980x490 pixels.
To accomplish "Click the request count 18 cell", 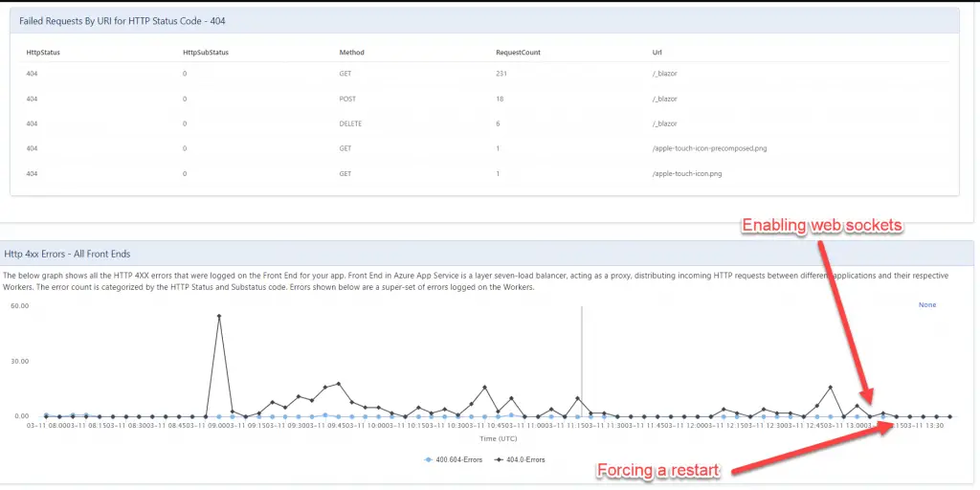I will [x=500, y=99].
